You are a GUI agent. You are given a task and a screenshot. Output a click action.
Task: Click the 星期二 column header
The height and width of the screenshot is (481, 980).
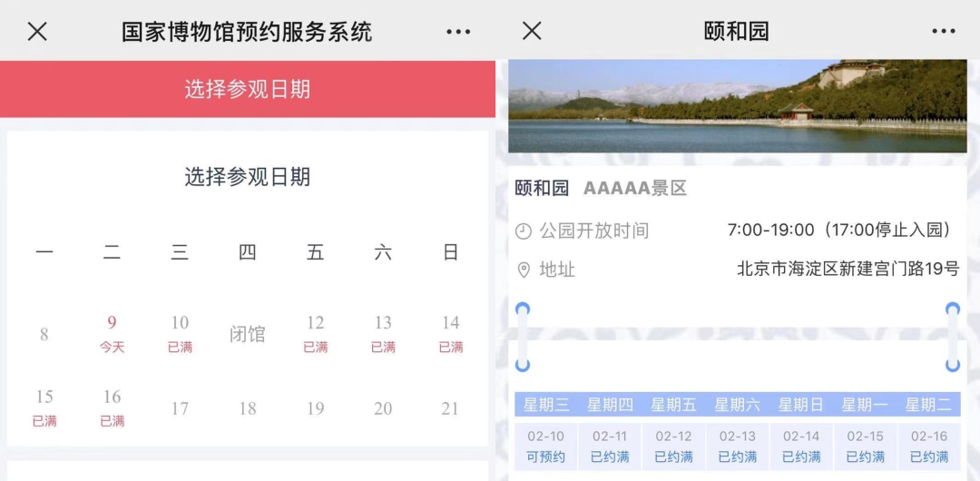pos(929,405)
